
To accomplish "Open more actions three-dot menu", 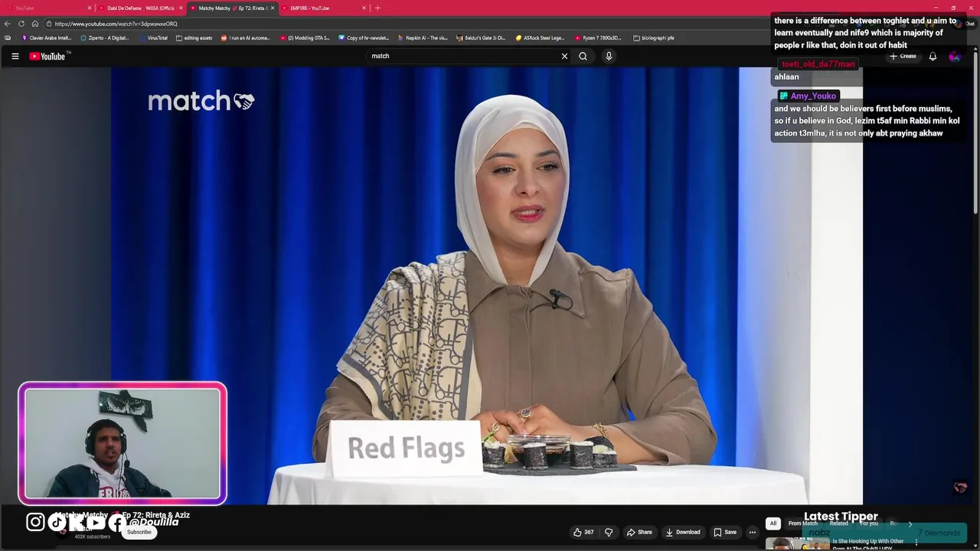I will 753,532.
